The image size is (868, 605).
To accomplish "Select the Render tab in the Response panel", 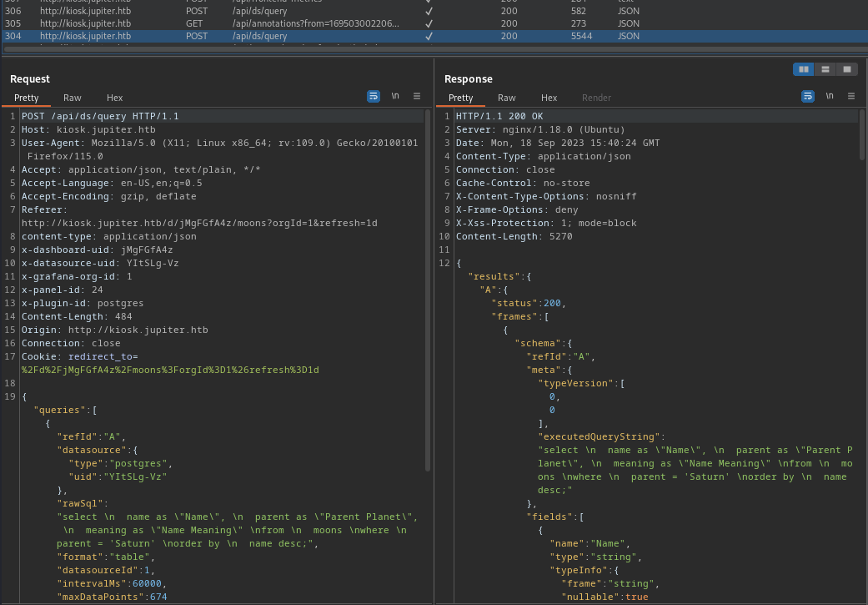I will click(x=596, y=98).
